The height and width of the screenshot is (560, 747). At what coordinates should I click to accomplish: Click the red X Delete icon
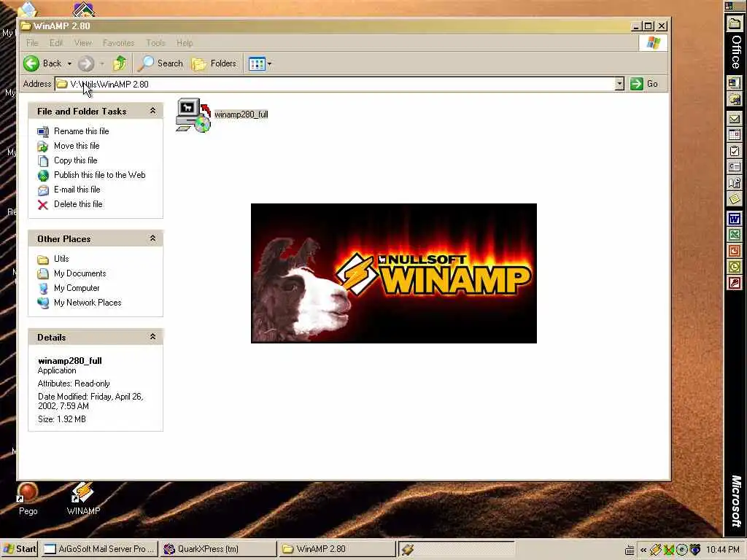pyautogui.click(x=43, y=205)
